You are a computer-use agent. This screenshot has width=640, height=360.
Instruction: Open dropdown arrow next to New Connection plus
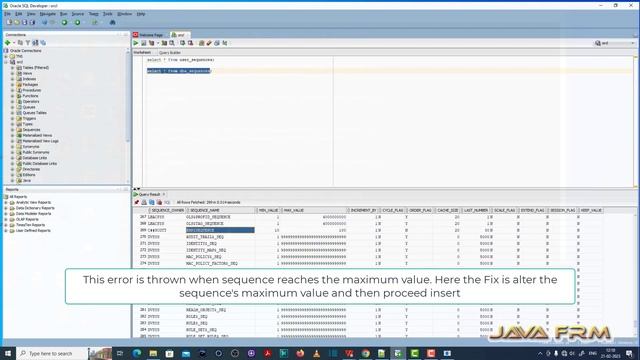13,42
